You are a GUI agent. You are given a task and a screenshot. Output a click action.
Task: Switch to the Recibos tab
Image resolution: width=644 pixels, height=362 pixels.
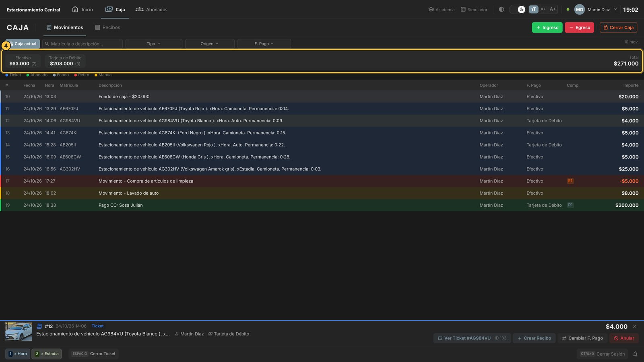[107, 27]
